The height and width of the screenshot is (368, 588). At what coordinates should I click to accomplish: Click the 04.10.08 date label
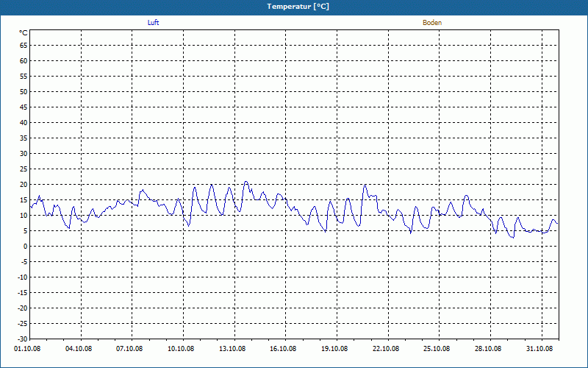point(79,348)
